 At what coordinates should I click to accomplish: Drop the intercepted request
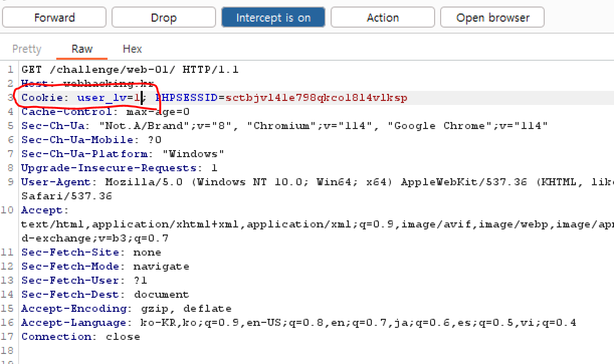tap(163, 18)
